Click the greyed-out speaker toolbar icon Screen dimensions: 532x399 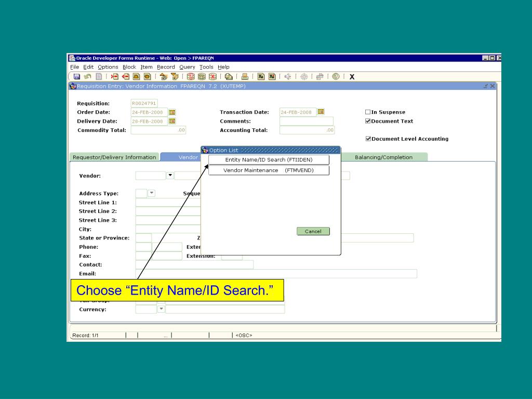tap(288, 77)
